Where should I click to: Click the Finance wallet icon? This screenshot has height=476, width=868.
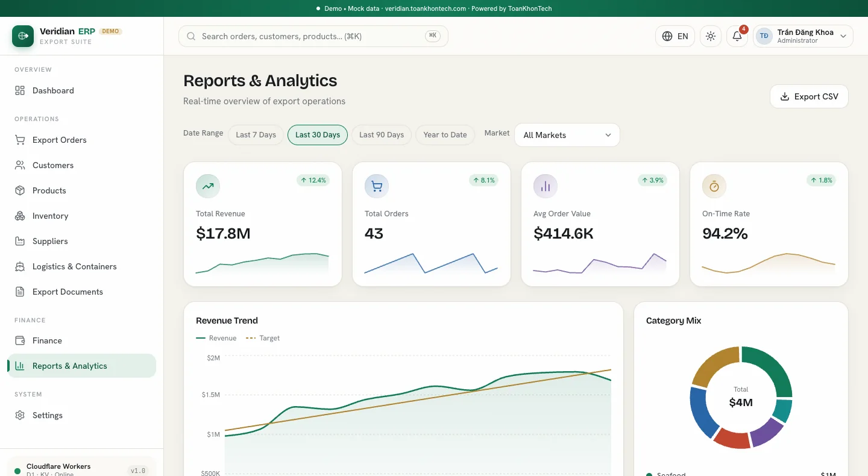[x=20, y=340]
